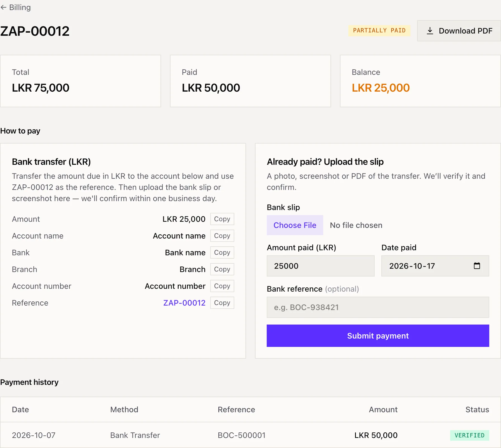Focus the Amount paid (LKR) field
This screenshot has height=448, width=501.
(320, 266)
